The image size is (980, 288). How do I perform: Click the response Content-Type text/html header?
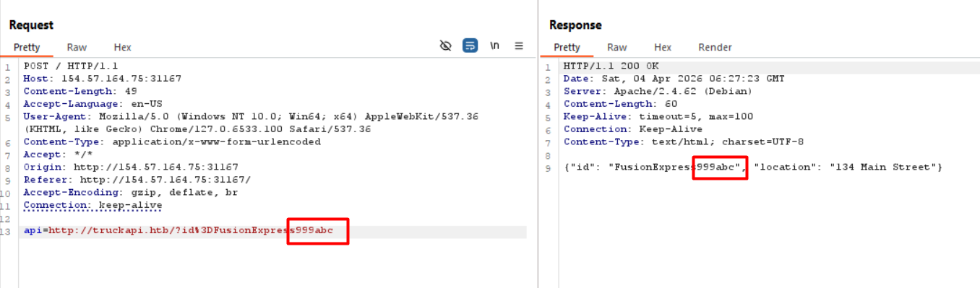click(683, 141)
